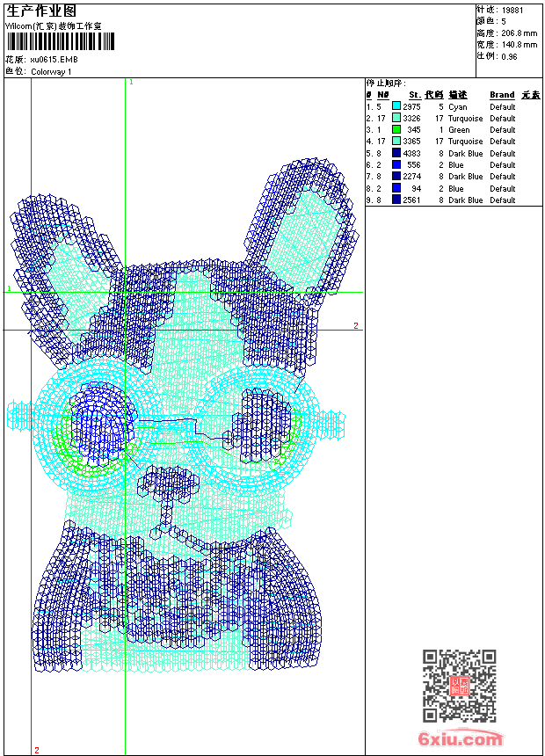
Task: Select the stitch count '4383'
Action: point(412,153)
